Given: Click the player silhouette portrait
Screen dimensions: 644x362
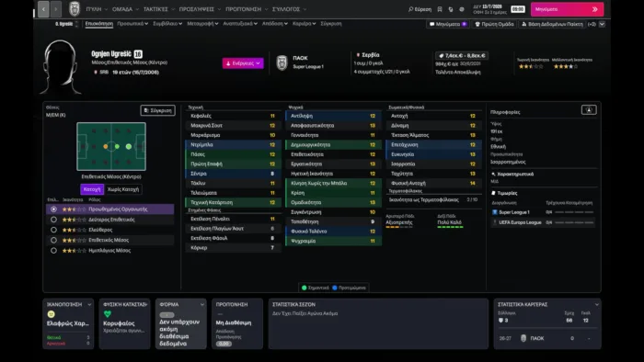Looking at the screenshot, I should coord(61,67).
